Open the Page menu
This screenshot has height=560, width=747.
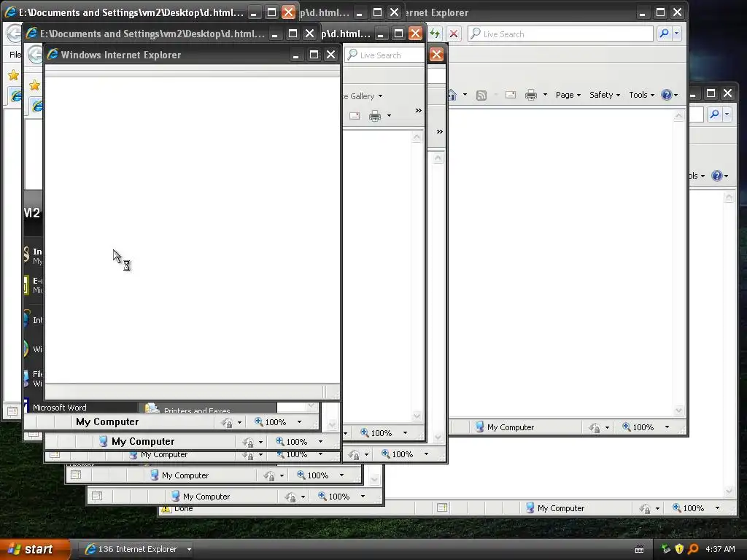[x=568, y=95]
